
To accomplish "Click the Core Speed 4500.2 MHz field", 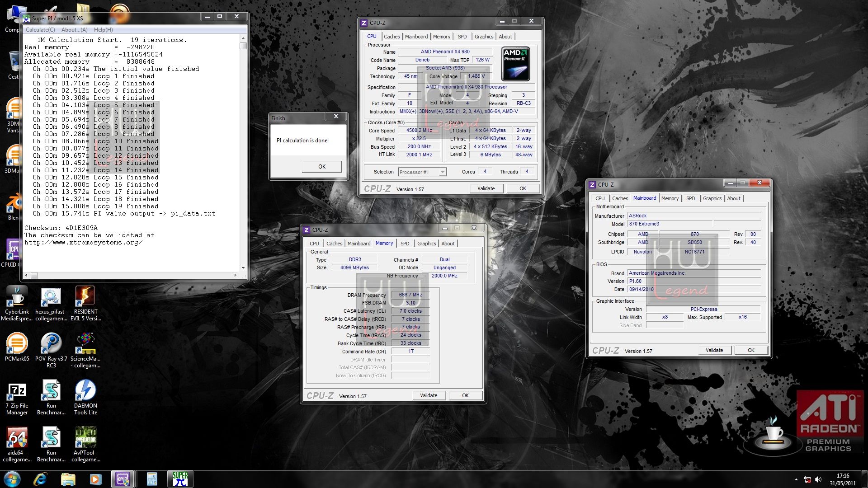I will coord(419,131).
